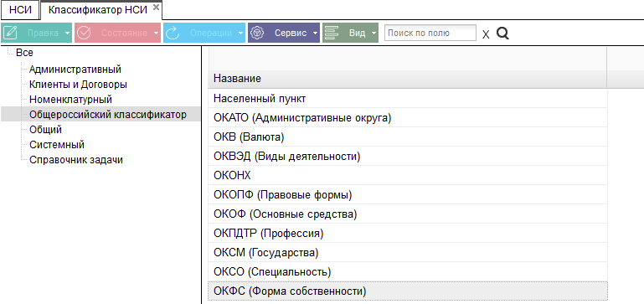Select the Классификатор НСИ tab
This screenshot has width=644, height=304.
click(98, 10)
